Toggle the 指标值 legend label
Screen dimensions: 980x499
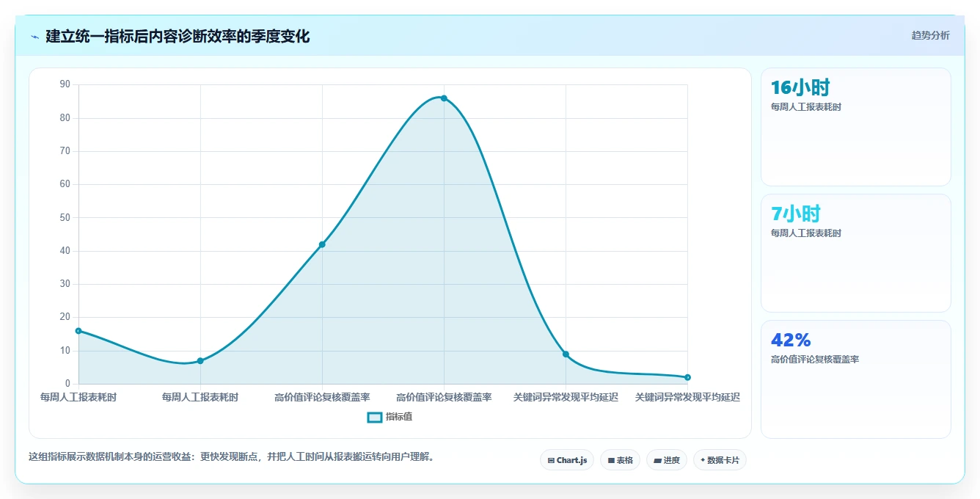tap(399, 417)
